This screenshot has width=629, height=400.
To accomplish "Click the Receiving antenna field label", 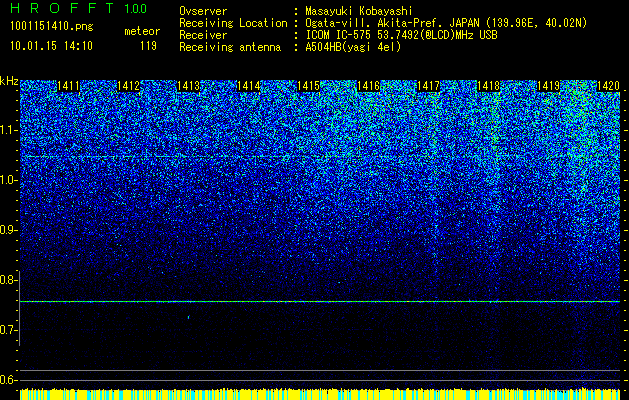I will point(230,47).
